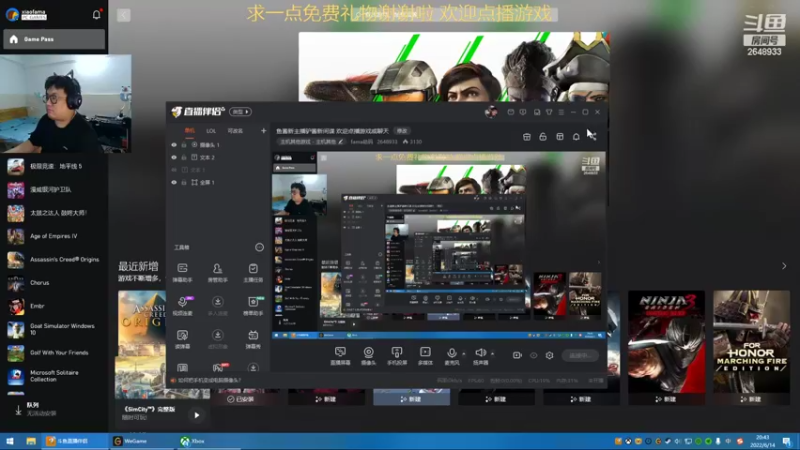Click the 麦克风 microphone icon
The image size is (800, 450).
pyautogui.click(x=452, y=353)
